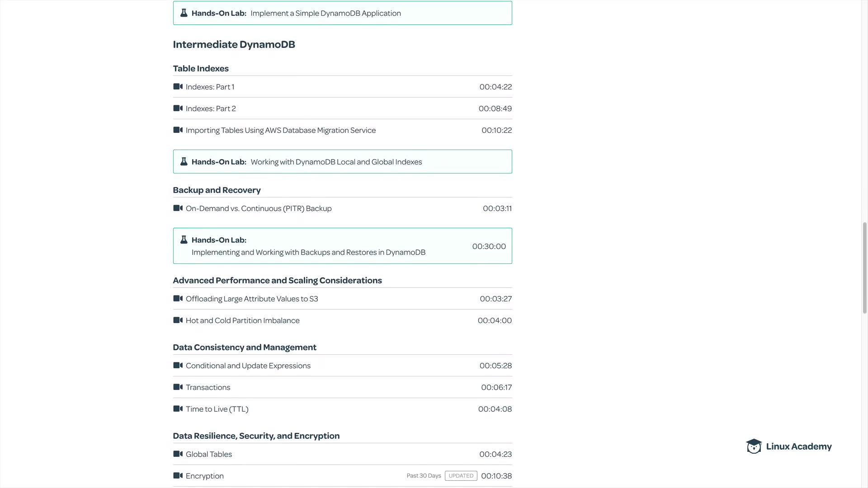Click video icon next to Transactions
This screenshot has width=868, height=488.
(x=178, y=387)
